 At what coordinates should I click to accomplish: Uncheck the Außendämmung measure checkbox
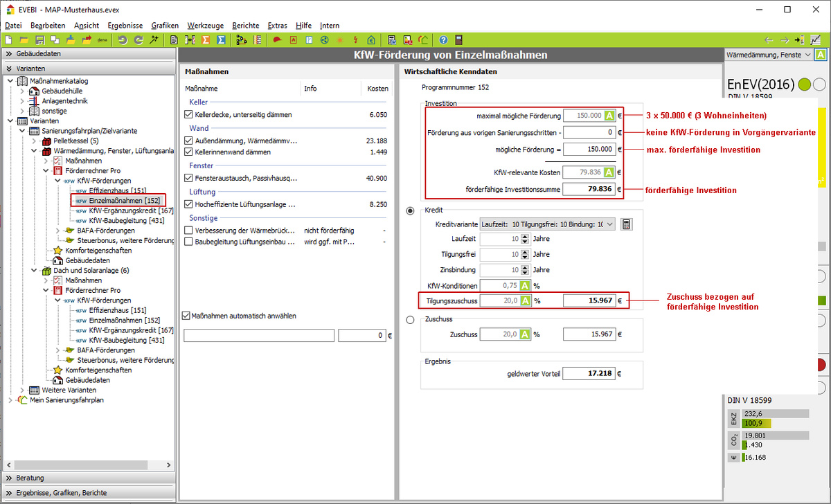(189, 141)
